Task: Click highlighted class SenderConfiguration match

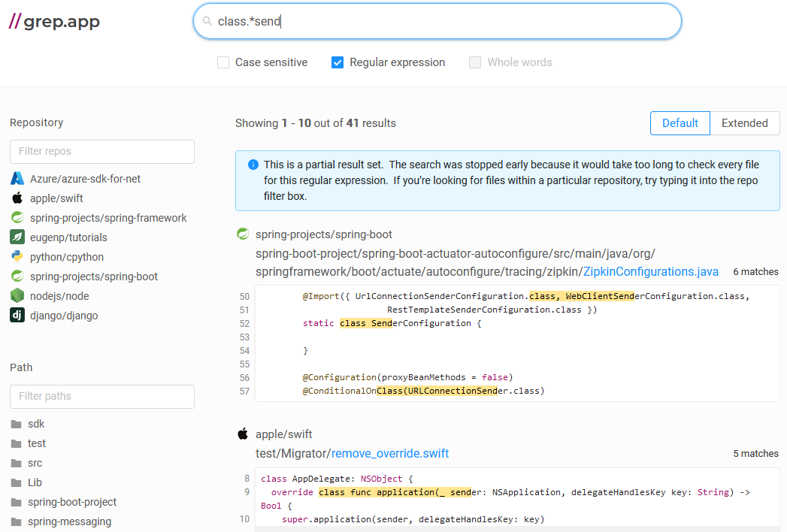Action: (366, 323)
